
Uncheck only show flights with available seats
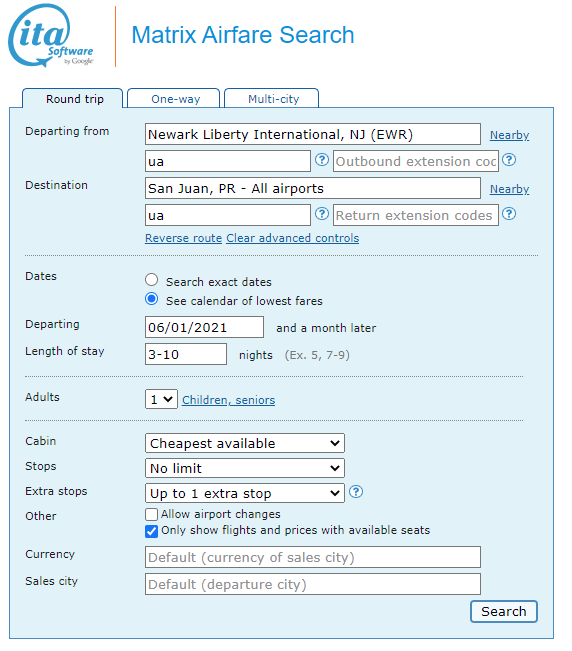(152, 531)
